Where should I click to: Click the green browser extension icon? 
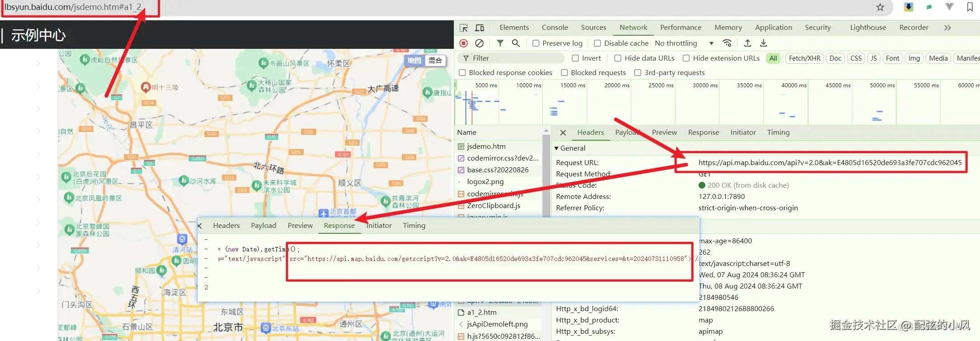tap(929, 7)
